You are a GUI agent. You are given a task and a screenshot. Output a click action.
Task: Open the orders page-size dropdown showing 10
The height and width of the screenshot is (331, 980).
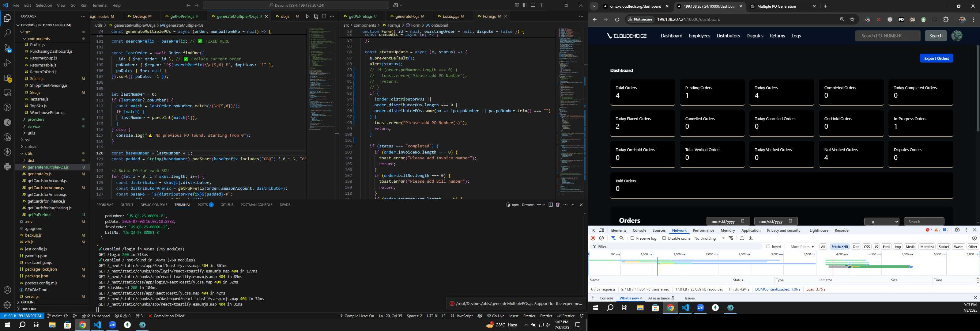coord(881,222)
